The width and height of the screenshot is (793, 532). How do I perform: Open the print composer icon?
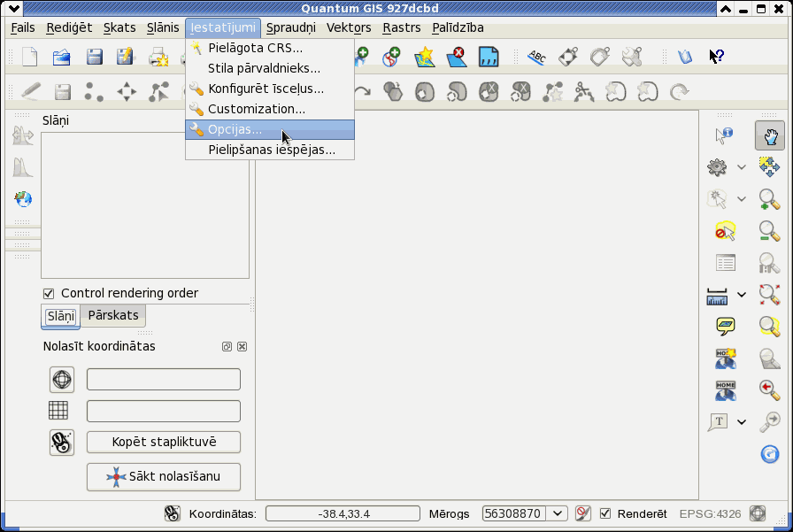click(x=158, y=58)
